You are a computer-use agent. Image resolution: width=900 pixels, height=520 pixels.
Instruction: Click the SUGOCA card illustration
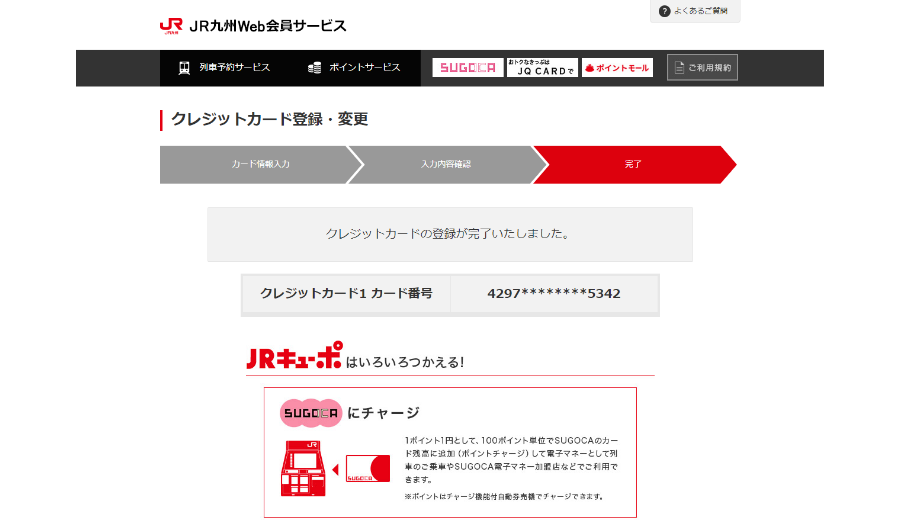368,468
